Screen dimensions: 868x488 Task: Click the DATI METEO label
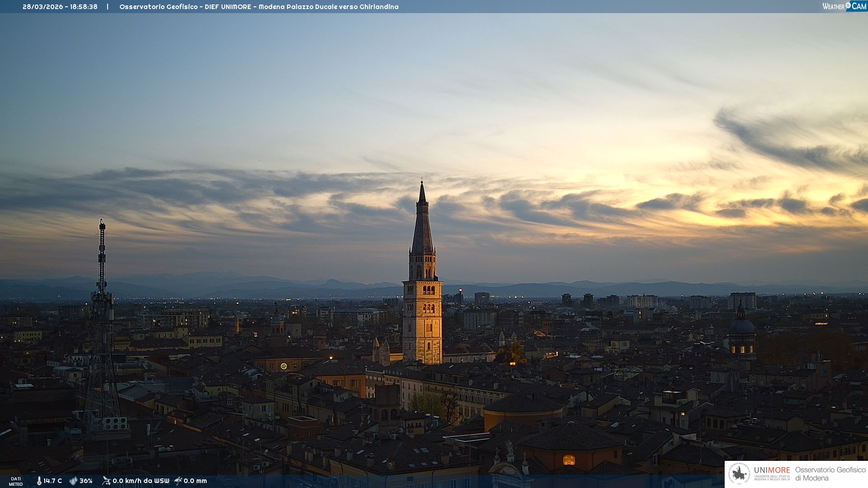[16, 481]
